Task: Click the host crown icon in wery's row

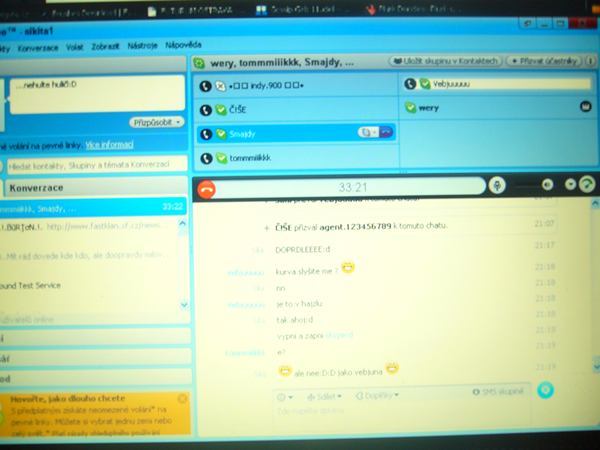Action: pos(585,107)
